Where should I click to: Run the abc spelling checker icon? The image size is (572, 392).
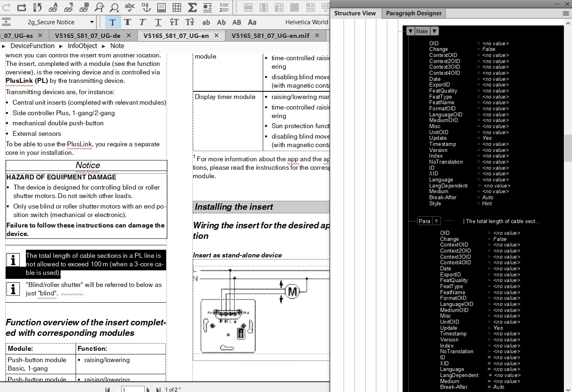point(130,7)
